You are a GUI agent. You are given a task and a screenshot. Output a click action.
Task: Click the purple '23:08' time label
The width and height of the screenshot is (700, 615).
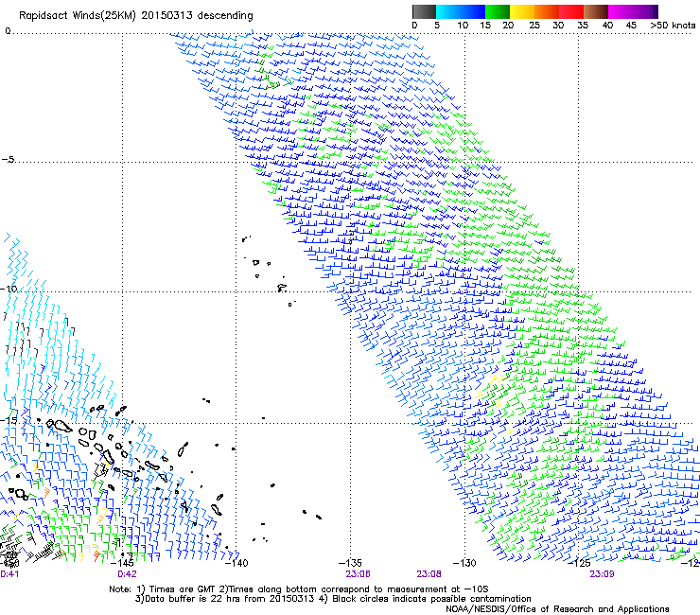pyautogui.click(x=429, y=574)
